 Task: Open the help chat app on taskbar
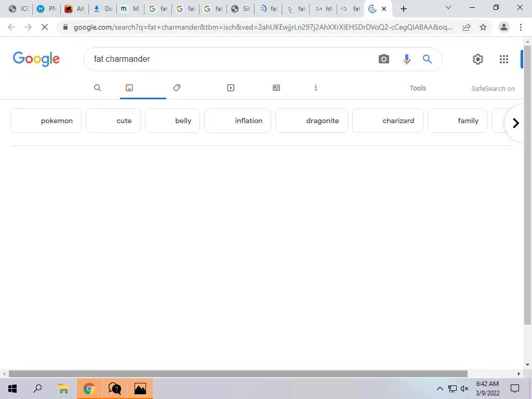point(115,389)
